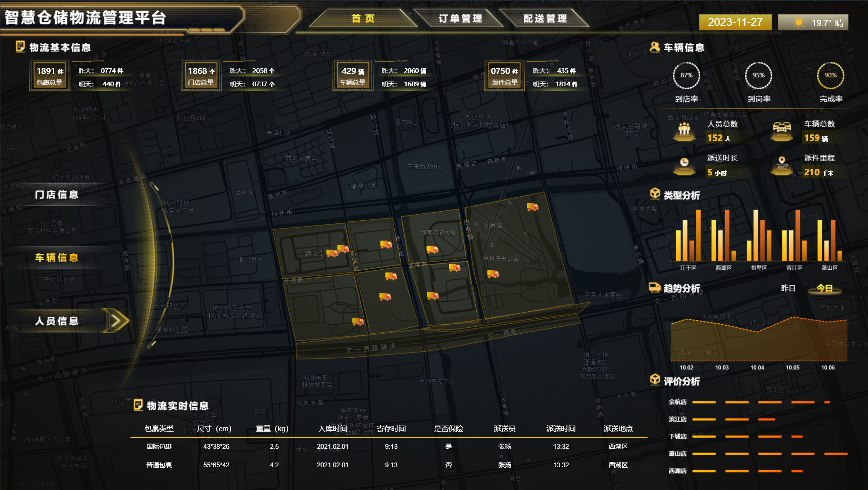Viewport: 868px width, 490px height.
Task: Open the 订单管理 tab
Action: [x=460, y=18]
